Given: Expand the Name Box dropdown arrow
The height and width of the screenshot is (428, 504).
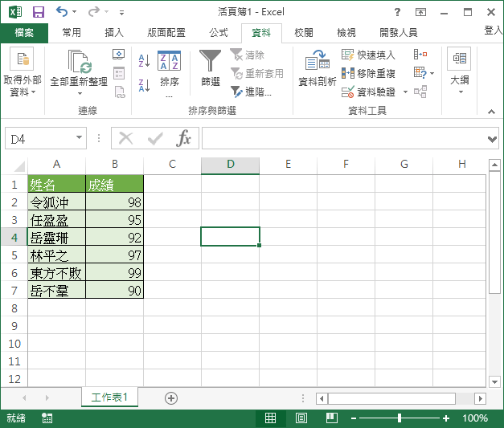Looking at the screenshot, I should pos(79,138).
